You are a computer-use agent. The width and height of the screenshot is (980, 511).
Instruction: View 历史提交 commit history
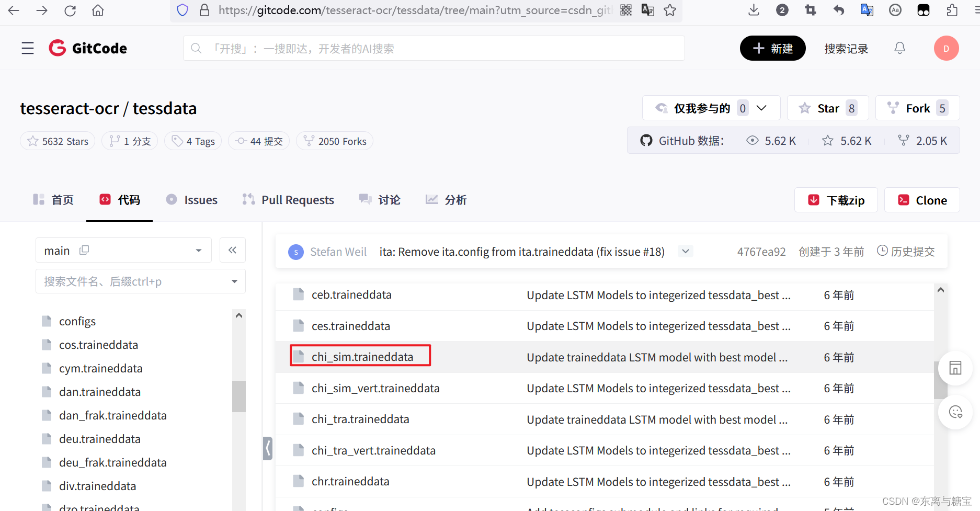[x=906, y=252]
